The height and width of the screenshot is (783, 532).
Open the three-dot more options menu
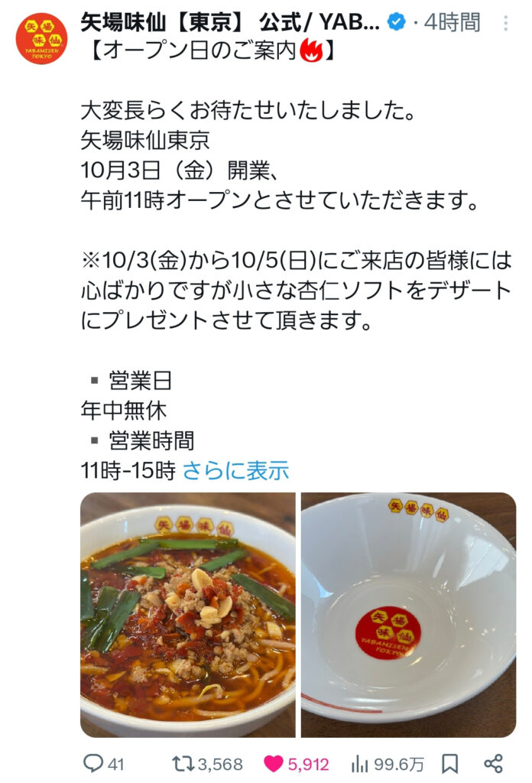505,23
